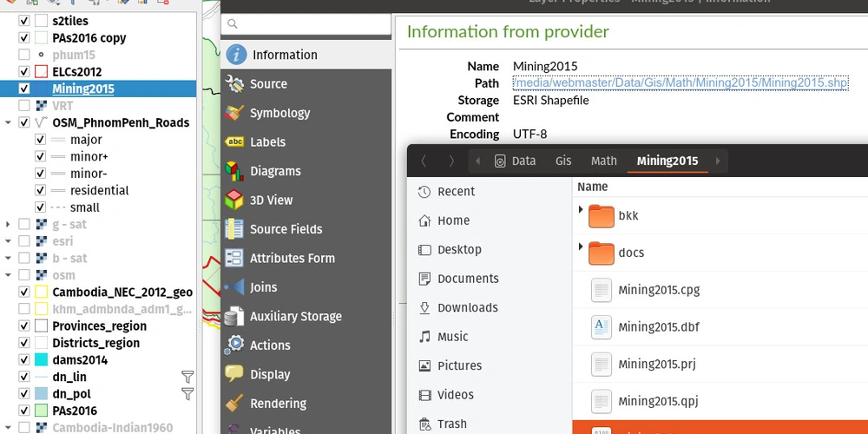Open the 3D View cube icon
This screenshot has height=434, width=868.
[234, 200]
